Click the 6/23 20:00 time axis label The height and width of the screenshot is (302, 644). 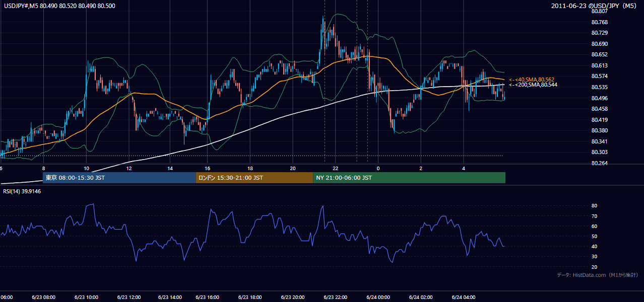pos(292,297)
